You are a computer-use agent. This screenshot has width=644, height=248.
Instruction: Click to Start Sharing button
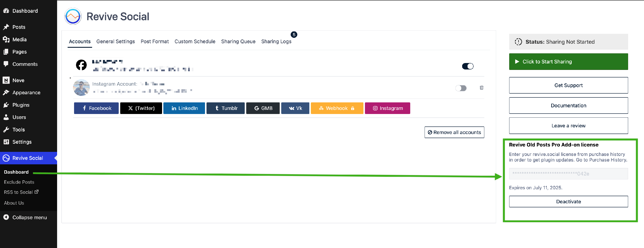point(568,62)
